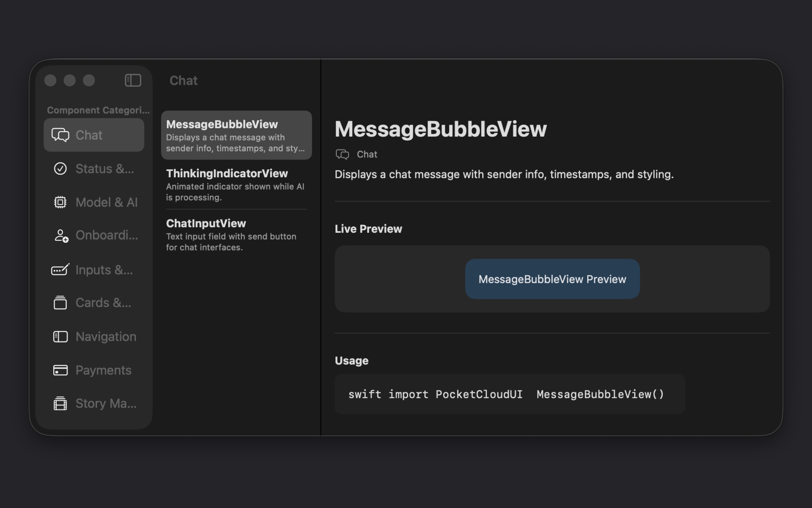Select the Model & AI chip icon

60,202
